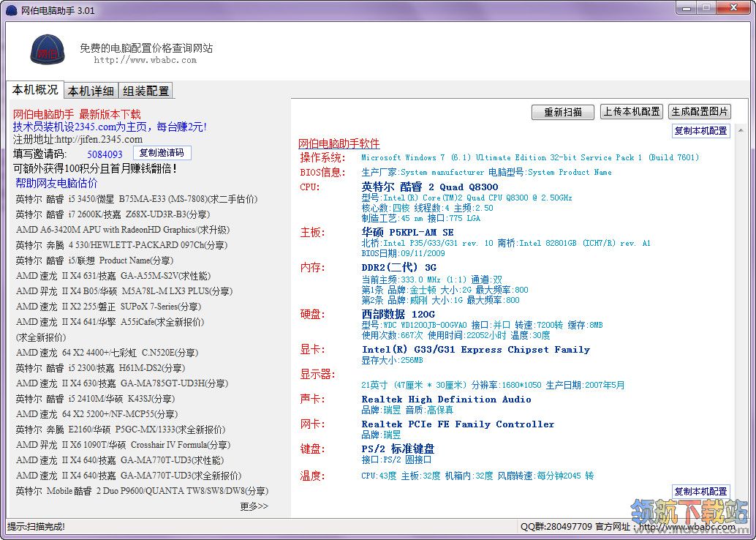This screenshot has height=540, width=756.
Task: Select 英特尔 酷睿 i5 2300/技嘉 H61M-DS2 entry
Action: coord(100,368)
